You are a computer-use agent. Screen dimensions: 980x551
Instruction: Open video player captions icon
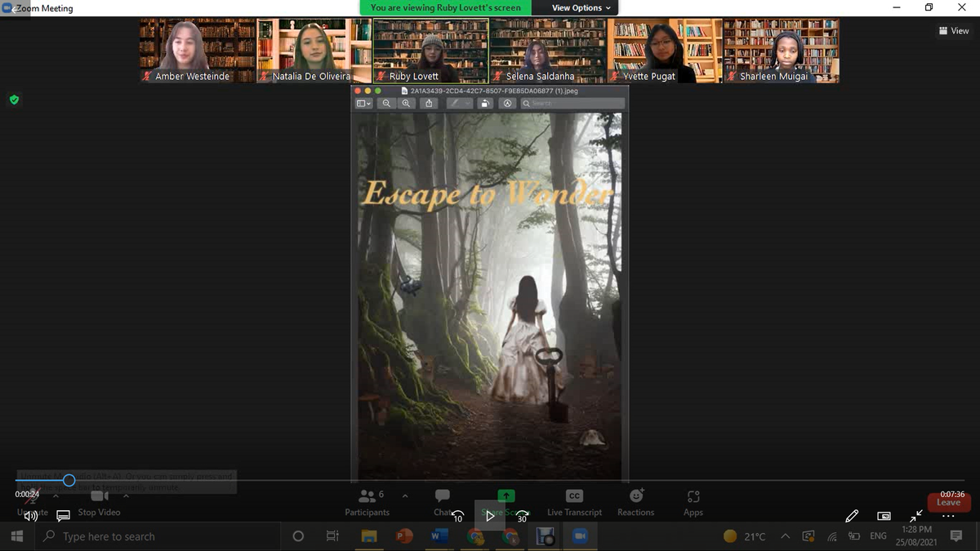[63, 516]
